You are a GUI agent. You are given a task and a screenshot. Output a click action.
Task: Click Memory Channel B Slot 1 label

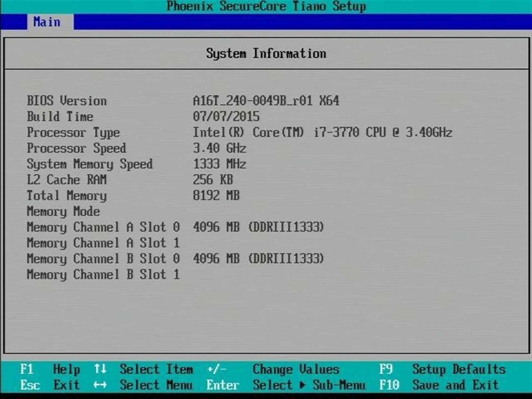tap(103, 275)
